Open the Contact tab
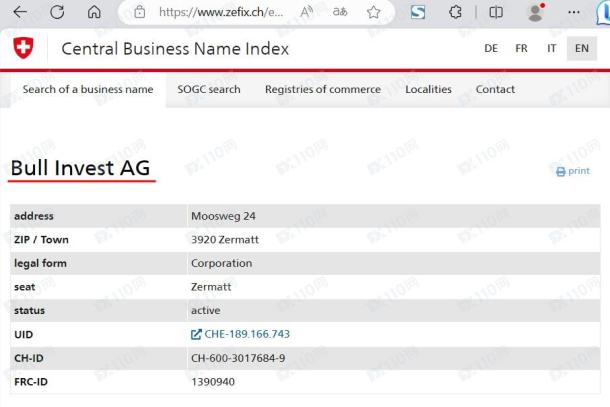610x407 pixels. tap(495, 89)
